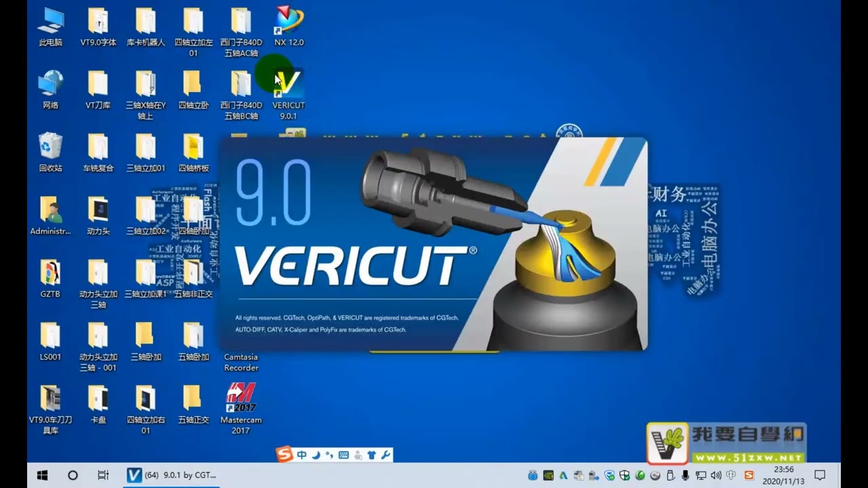Select the 卡盘 folder
This screenshot has width=868, height=488.
tap(98, 404)
